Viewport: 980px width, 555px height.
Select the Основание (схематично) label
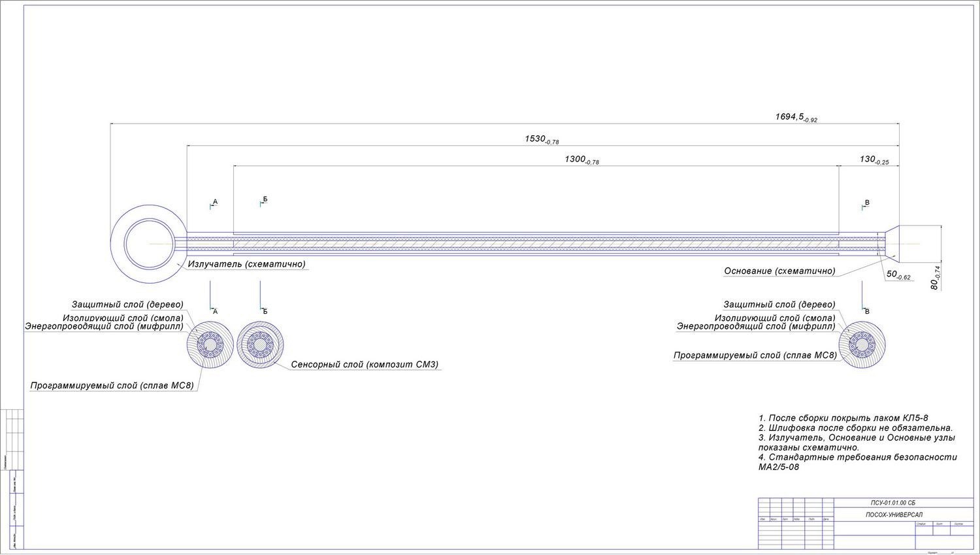point(779,271)
